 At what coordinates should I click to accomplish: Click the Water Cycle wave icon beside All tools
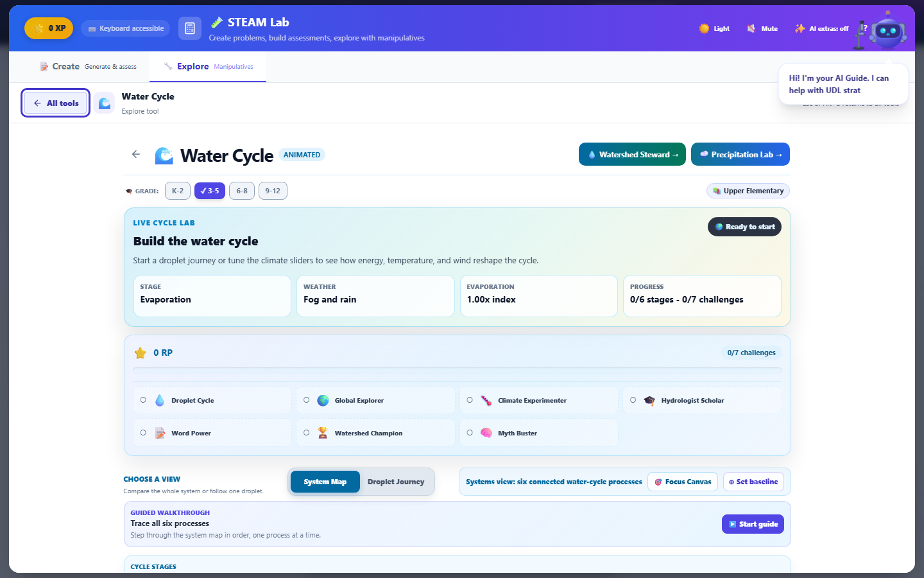(104, 103)
